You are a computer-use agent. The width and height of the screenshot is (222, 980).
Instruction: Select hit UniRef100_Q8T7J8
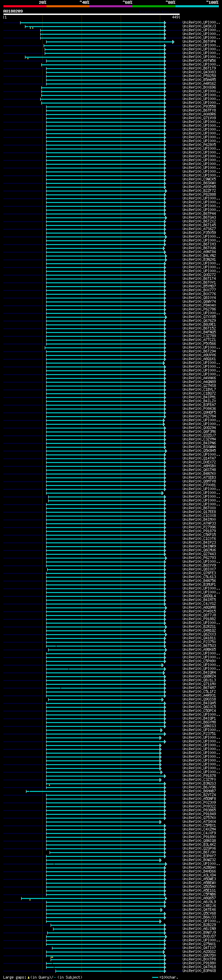(x=199, y=615)
